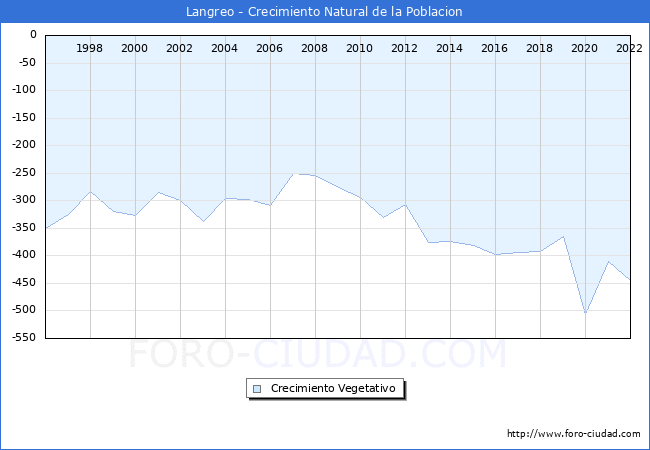Viewport: 650px width, 450px height.
Task: Open the http://www.foro-ciudad.com link
Action: tap(574, 434)
